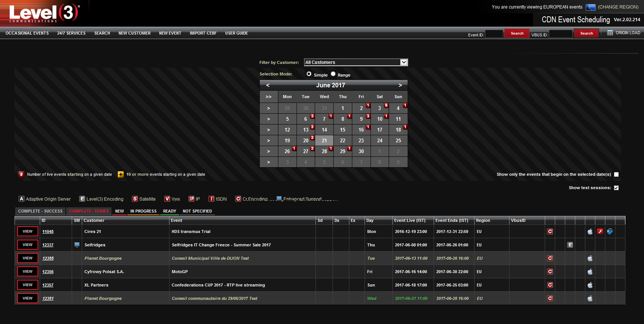Click the Enhanced Support monitor legend icon
This screenshot has height=324, width=644.
pyautogui.click(x=279, y=198)
